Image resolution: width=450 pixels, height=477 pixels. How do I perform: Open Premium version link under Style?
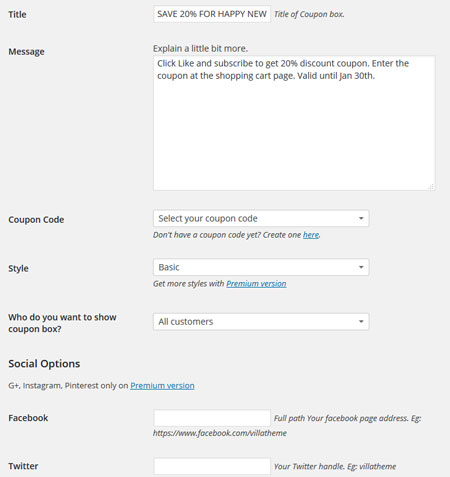[256, 284]
